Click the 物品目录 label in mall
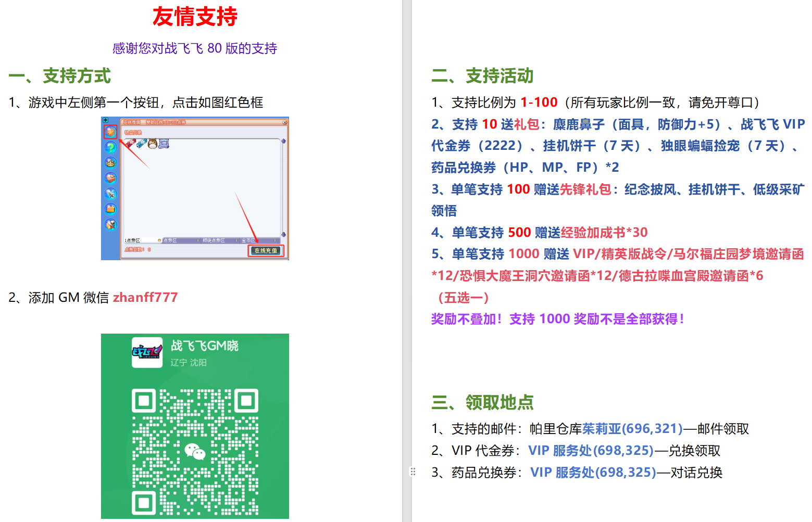The height and width of the screenshot is (522, 812). 133,132
